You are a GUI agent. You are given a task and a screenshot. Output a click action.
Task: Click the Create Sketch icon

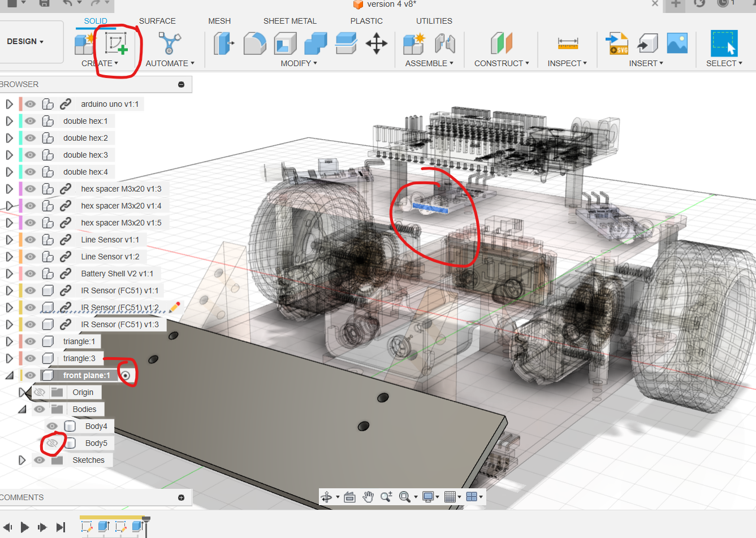click(116, 44)
